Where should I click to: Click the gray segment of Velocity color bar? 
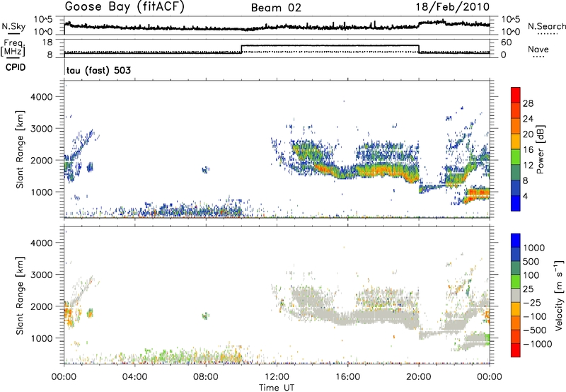(x=516, y=296)
